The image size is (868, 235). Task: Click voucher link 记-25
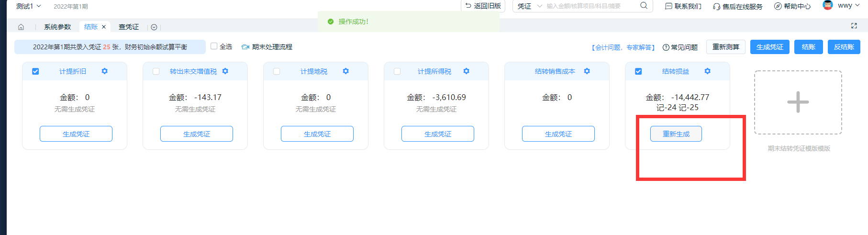(x=689, y=108)
